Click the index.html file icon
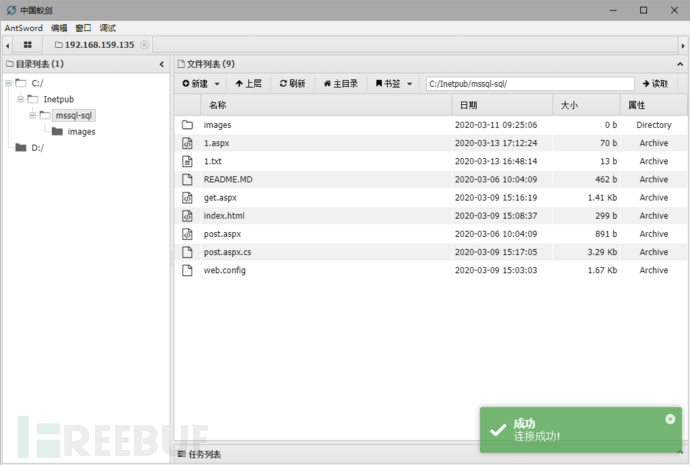The image size is (690, 465). (187, 216)
